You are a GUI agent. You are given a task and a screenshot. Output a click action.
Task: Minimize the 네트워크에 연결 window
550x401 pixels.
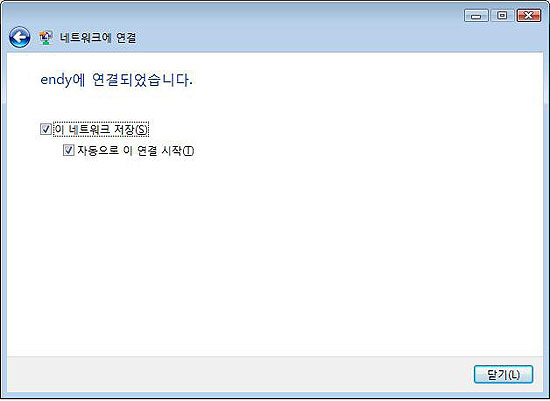pyautogui.click(x=476, y=16)
